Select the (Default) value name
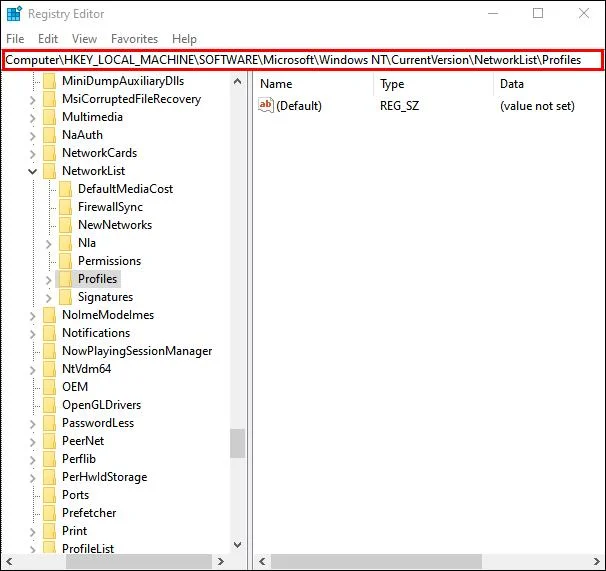The image size is (606, 571). [x=299, y=106]
